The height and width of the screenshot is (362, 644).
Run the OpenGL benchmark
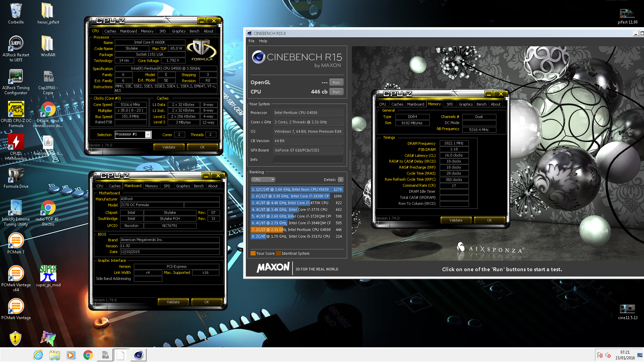click(x=336, y=82)
